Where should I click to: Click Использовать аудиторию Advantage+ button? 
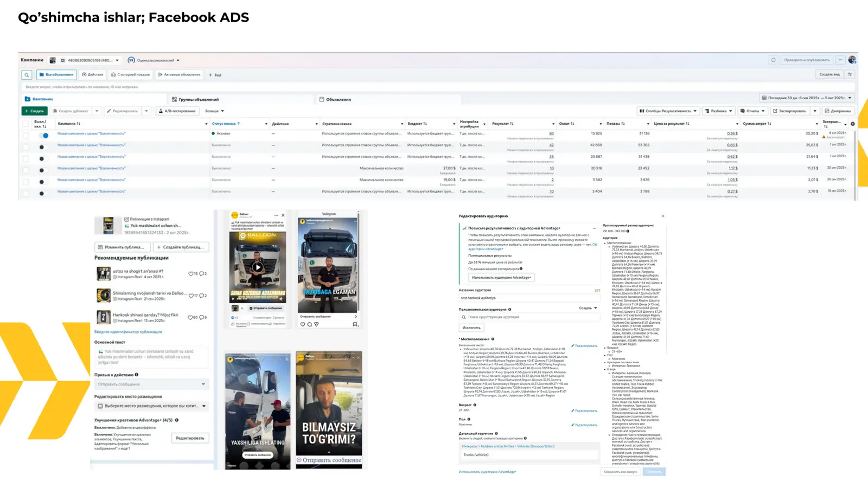pos(501,278)
